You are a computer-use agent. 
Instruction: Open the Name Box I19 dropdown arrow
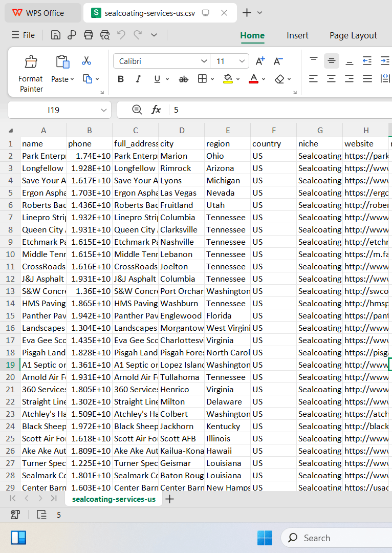[x=104, y=110]
